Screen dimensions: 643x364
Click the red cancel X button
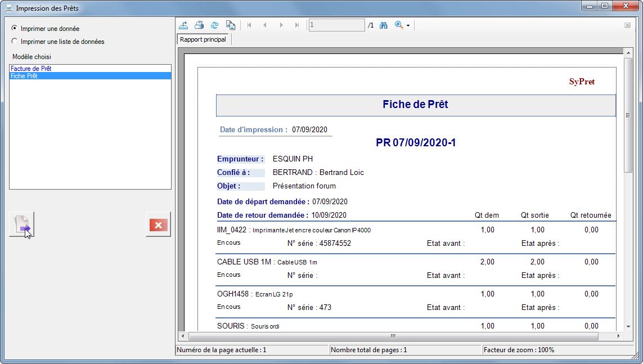click(158, 224)
